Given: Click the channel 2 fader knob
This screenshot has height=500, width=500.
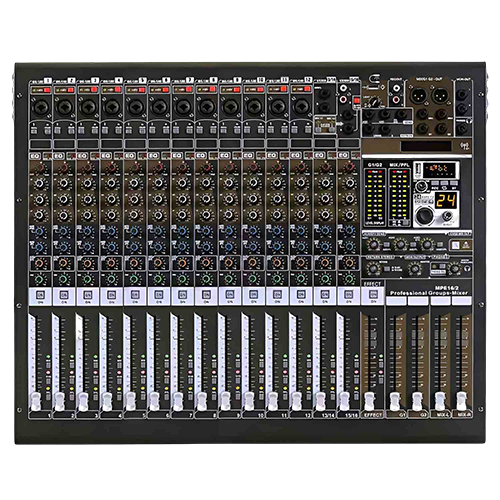Looking at the screenshot, I should coord(59,401).
